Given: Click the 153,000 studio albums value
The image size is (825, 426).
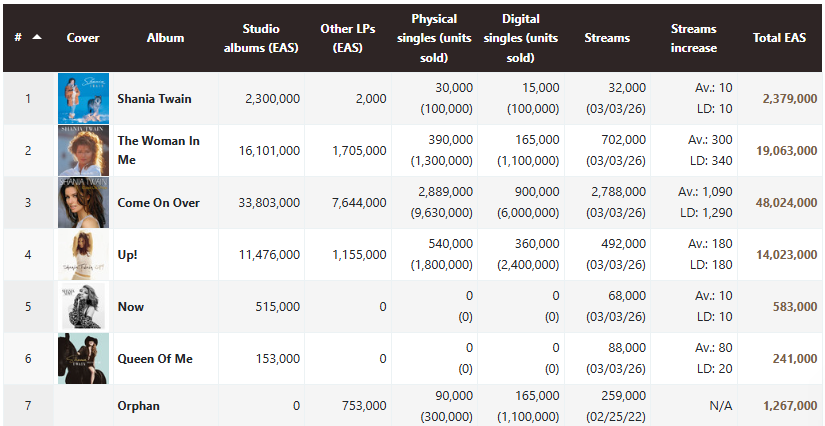Looking at the screenshot, I should 278,359.
